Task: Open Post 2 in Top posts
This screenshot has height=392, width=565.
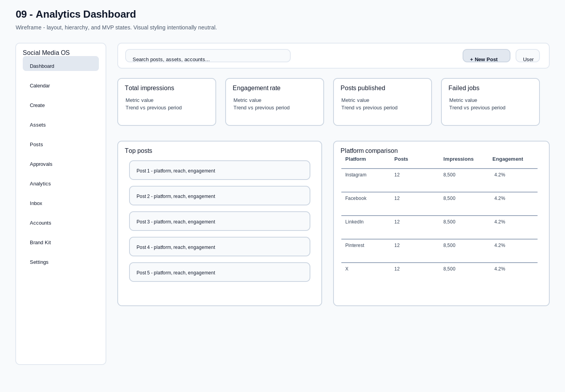Action: [220, 196]
